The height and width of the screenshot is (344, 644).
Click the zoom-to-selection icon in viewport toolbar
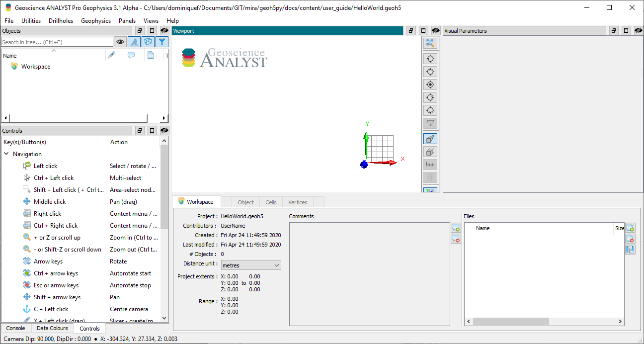pos(430,43)
